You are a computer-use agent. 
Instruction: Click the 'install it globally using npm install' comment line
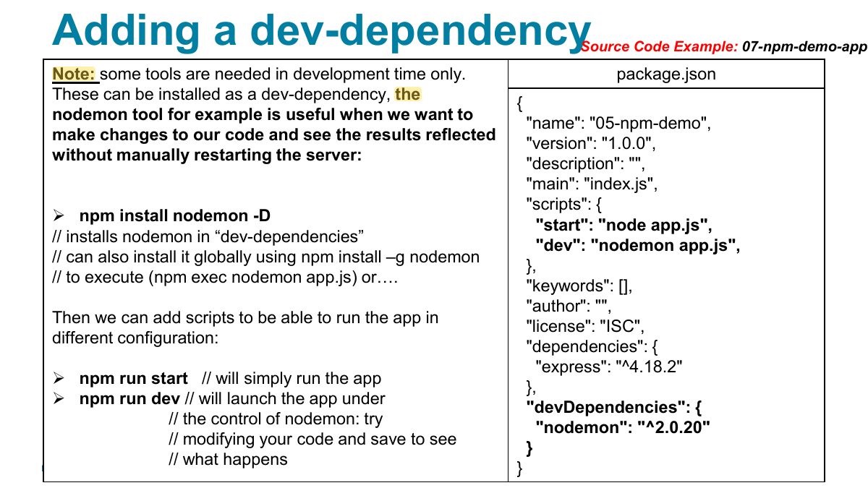[x=265, y=257]
